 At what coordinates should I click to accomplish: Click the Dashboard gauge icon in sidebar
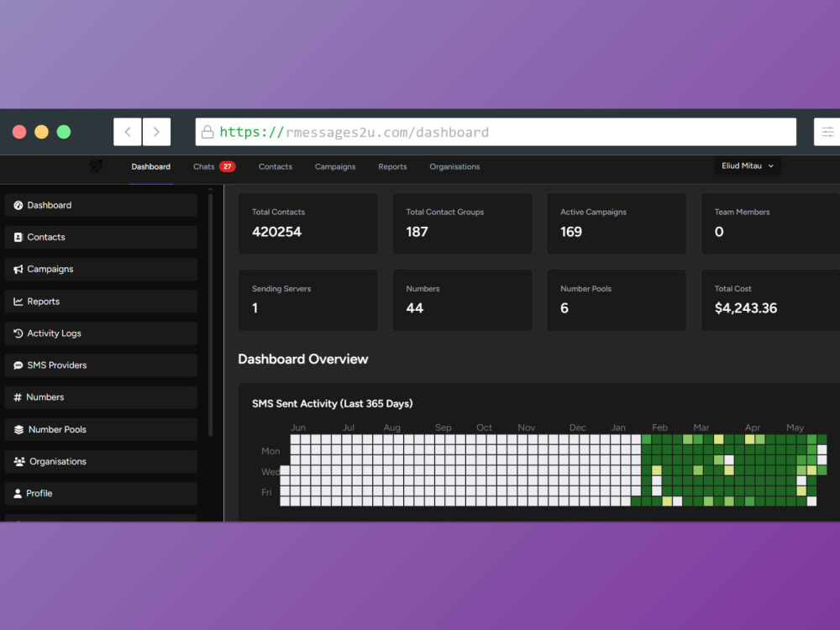tap(18, 205)
